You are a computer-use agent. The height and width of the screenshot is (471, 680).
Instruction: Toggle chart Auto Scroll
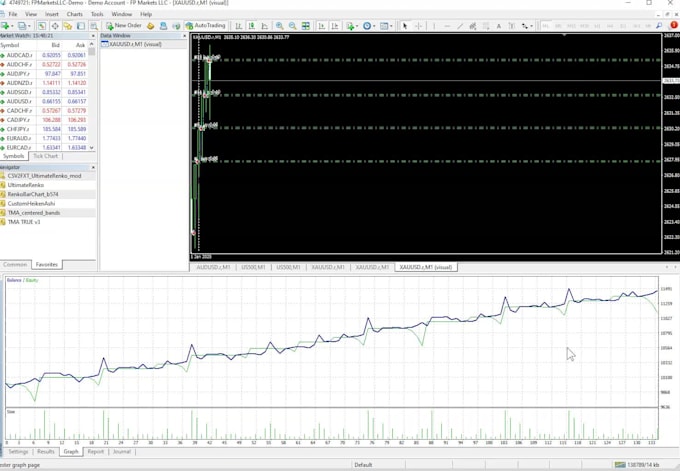pos(322,26)
